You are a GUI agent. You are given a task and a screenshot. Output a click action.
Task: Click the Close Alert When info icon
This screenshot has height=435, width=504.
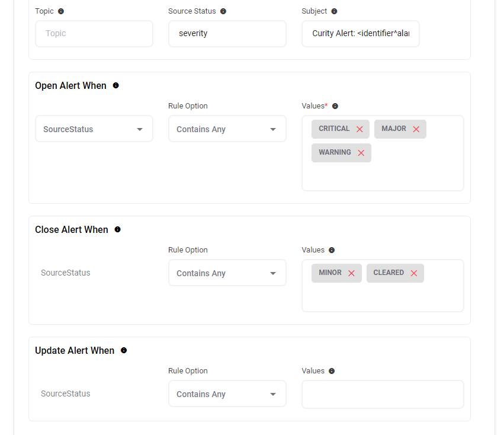point(117,229)
